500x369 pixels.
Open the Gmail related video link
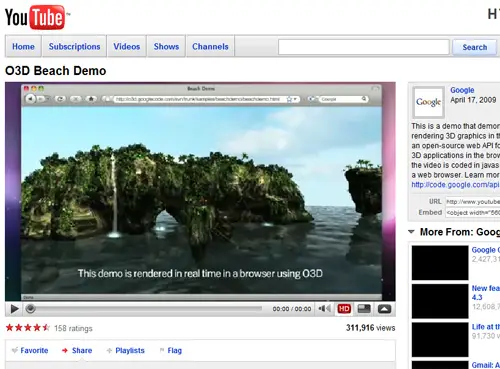point(486,365)
